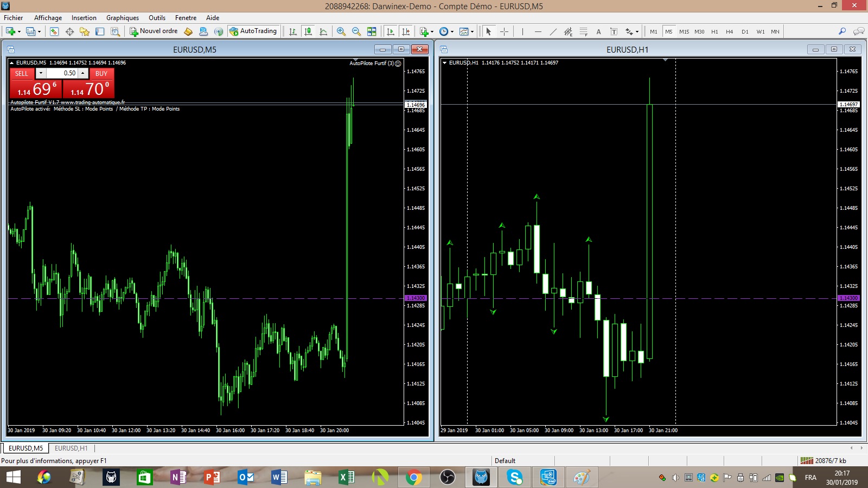This screenshot has height=488, width=868.
Task: Select the vertical line tool
Action: pyautogui.click(x=522, y=31)
